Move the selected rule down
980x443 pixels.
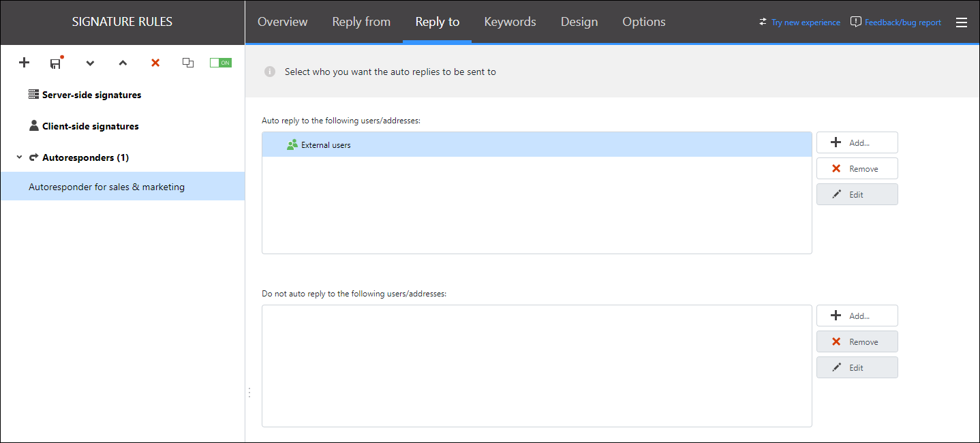(x=90, y=63)
